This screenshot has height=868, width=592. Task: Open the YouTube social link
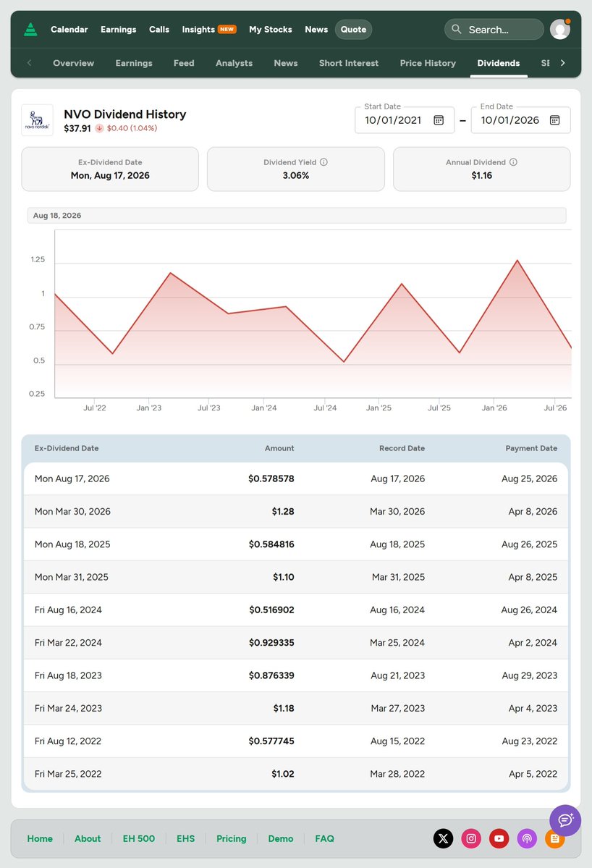(x=499, y=838)
